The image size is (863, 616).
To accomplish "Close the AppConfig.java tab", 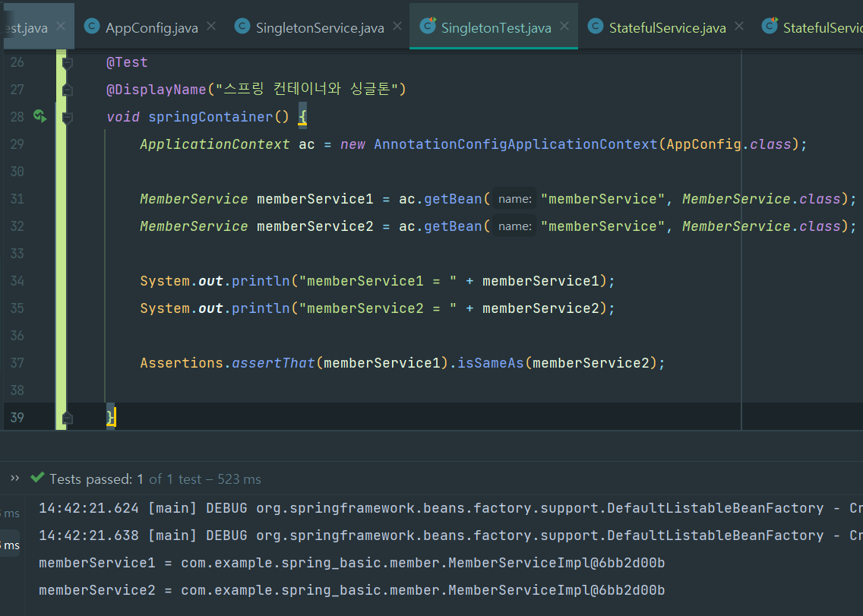I will [x=211, y=26].
